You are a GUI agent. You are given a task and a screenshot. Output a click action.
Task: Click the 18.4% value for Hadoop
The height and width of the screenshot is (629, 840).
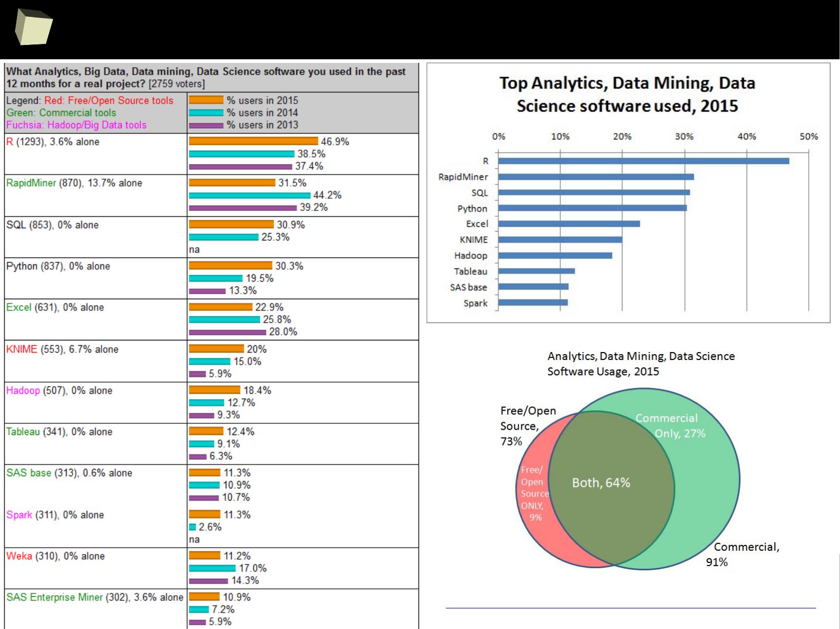(x=257, y=390)
